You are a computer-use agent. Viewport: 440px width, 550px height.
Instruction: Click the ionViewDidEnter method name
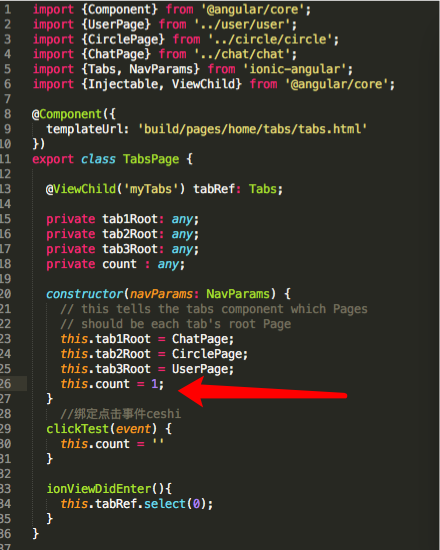click(x=99, y=489)
